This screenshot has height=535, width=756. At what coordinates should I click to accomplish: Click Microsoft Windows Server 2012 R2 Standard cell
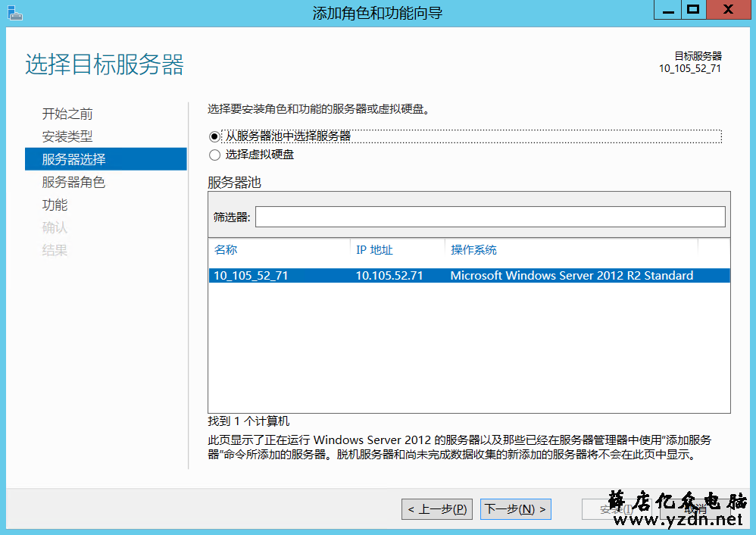pos(572,276)
